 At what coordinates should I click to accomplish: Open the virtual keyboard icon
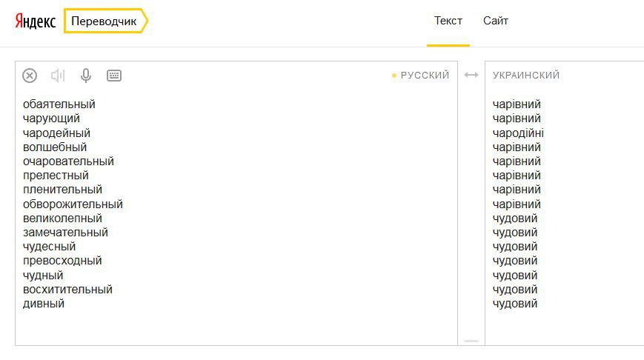click(x=114, y=75)
